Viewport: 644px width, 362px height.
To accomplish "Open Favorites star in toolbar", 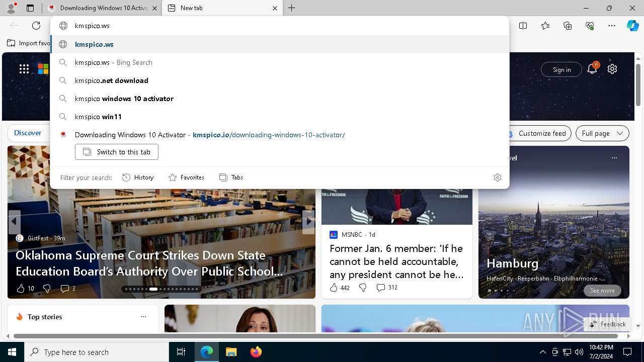I will point(545,26).
